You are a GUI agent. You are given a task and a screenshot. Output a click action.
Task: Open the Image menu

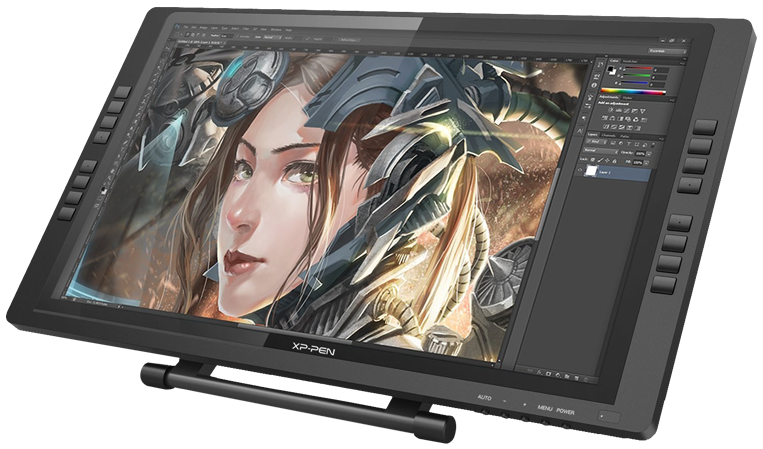[203, 28]
